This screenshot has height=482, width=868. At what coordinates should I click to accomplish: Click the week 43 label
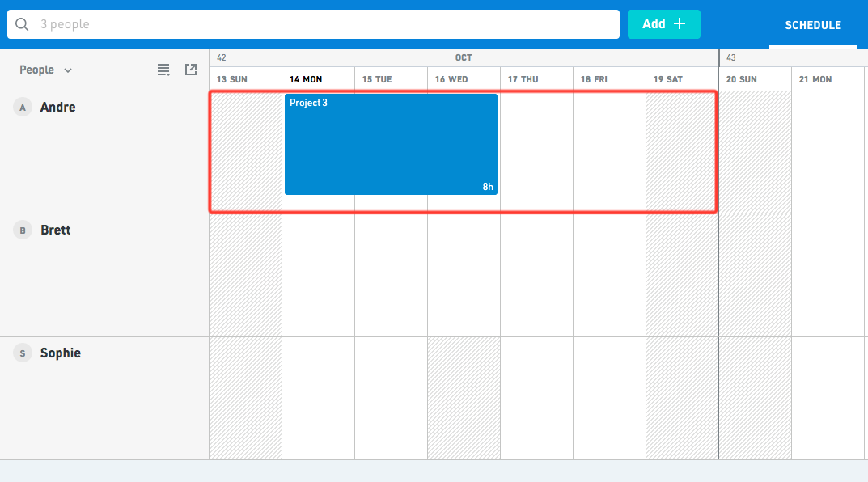[x=731, y=58]
